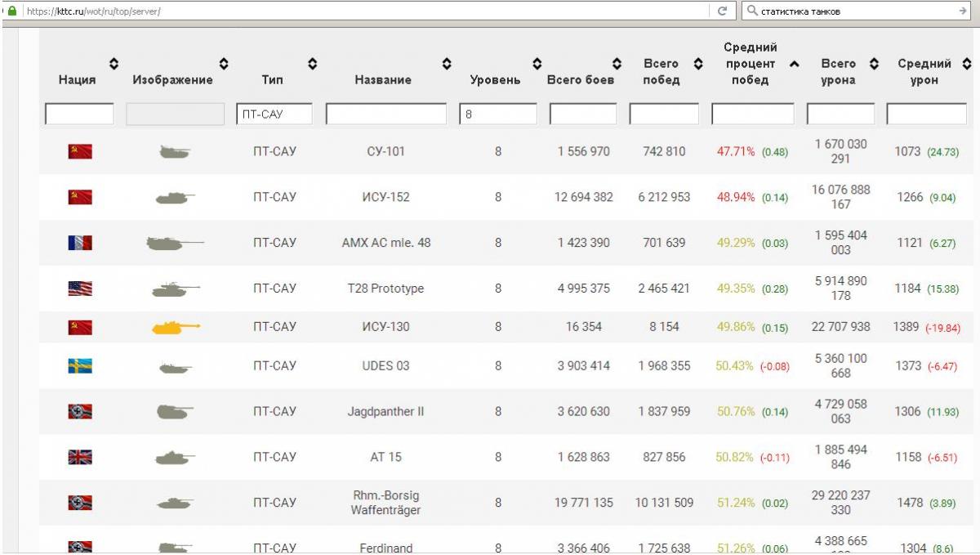The height and width of the screenshot is (555, 980).
Task: Click the Jagdpanther II name
Action: pyautogui.click(x=385, y=411)
